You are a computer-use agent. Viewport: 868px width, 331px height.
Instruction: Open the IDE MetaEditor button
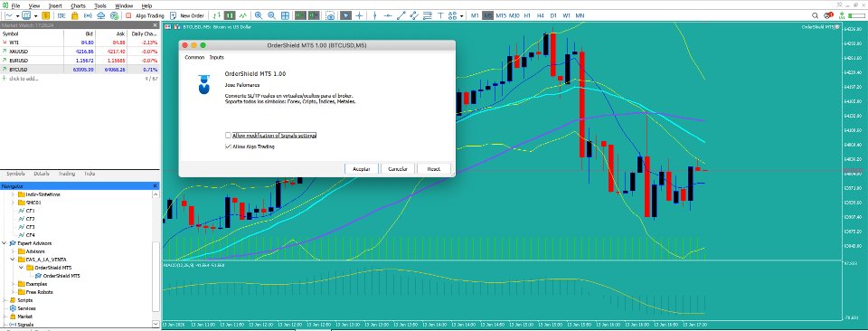coord(61,15)
